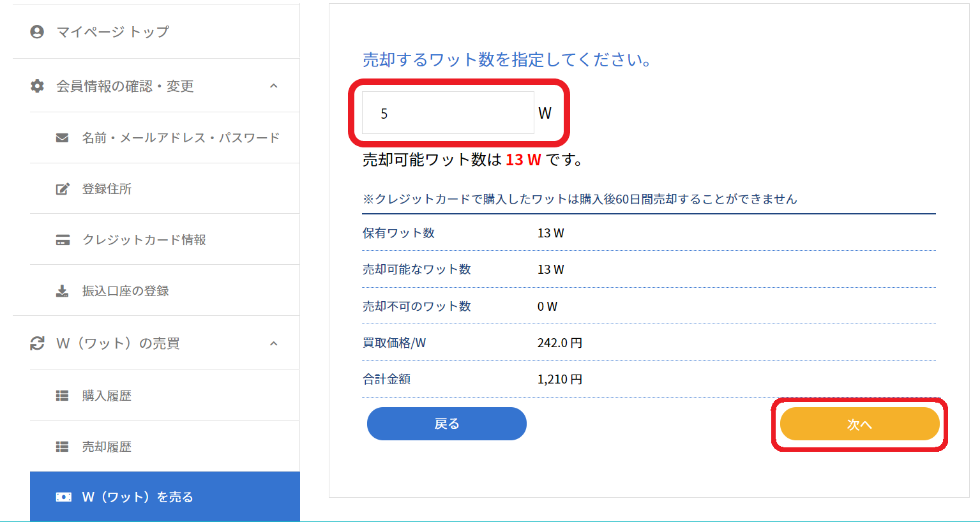The width and height of the screenshot is (980, 522).
Task: Click the download icon beside 振込口座の登録
Action: (x=62, y=291)
